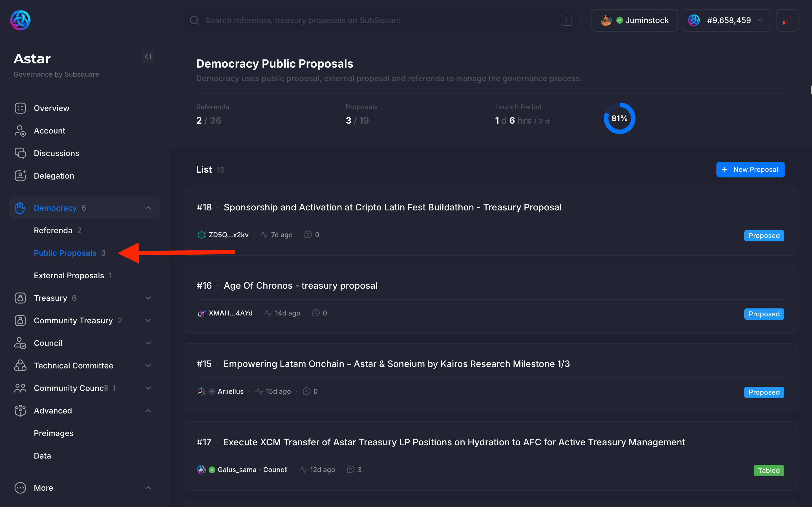The height and width of the screenshot is (507, 812).
Task: Select the Democracy hand icon
Action: tap(20, 208)
